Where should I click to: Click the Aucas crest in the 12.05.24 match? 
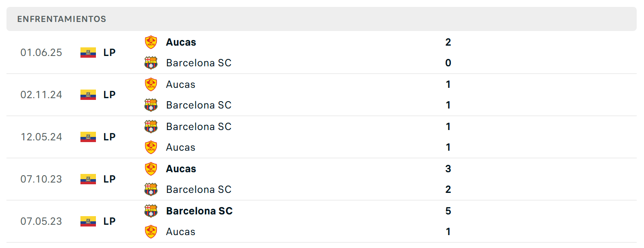pyautogui.click(x=151, y=147)
